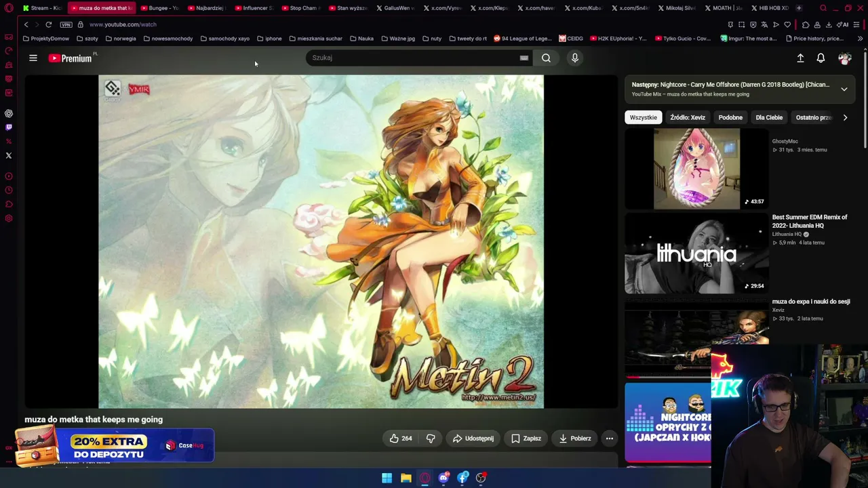Select the Źródło: Xeviz filter chip
The height and width of the screenshot is (488, 868).
pyautogui.click(x=688, y=117)
